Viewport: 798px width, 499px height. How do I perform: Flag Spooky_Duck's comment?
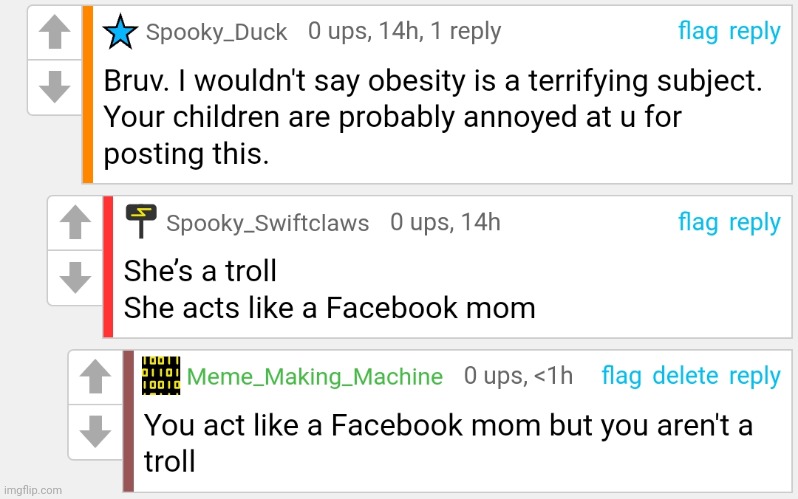pyautogui.click(x=698, y=32)
